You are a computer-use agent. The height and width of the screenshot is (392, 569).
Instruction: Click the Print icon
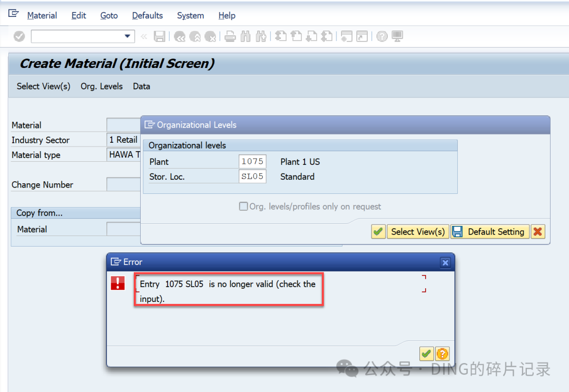point(230,36)
